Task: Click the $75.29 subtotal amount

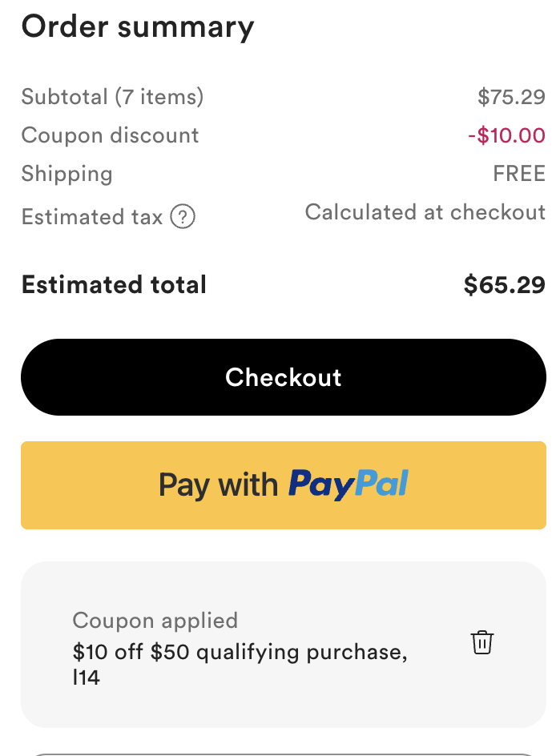Action: (511, 97)
